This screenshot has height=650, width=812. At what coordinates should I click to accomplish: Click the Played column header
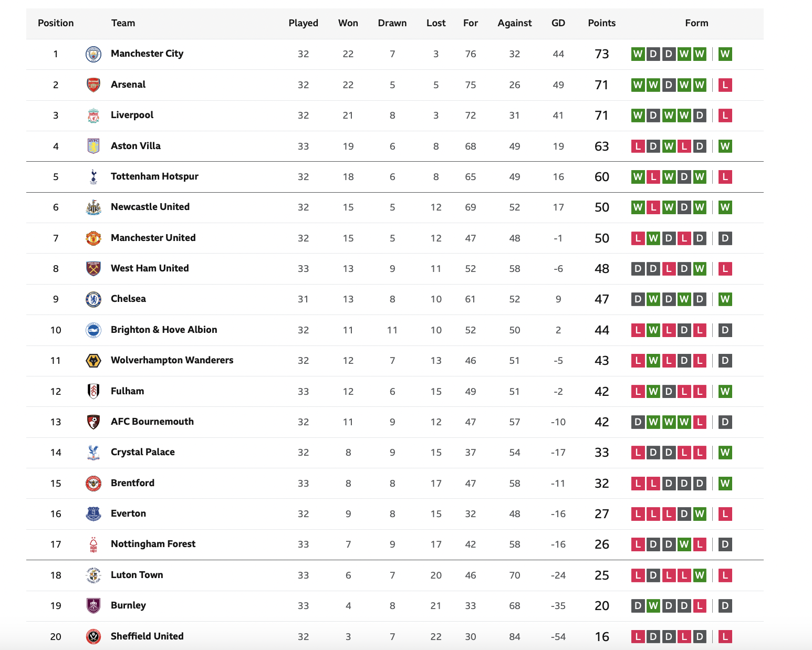point(304,23)
